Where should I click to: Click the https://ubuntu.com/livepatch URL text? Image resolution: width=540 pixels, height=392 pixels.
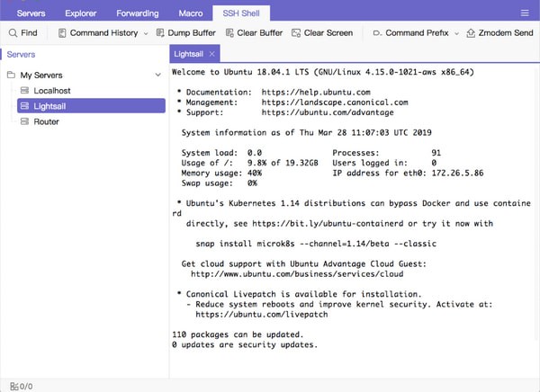(262, 315)
